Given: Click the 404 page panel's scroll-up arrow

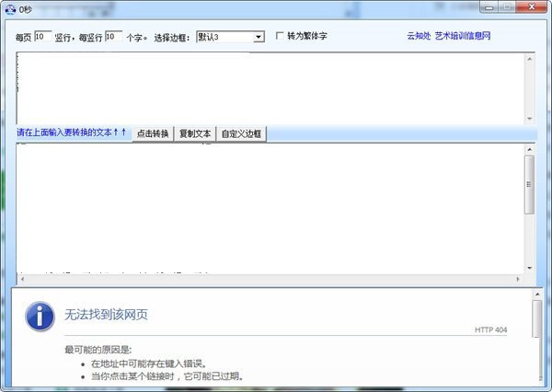Looking at the screenshot, I should pos(537,294).
